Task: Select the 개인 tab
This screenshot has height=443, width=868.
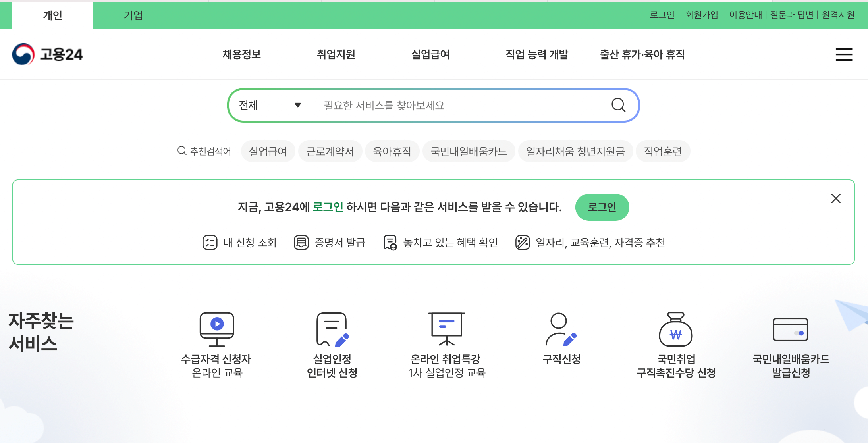Action: click(x=52, y=15)
